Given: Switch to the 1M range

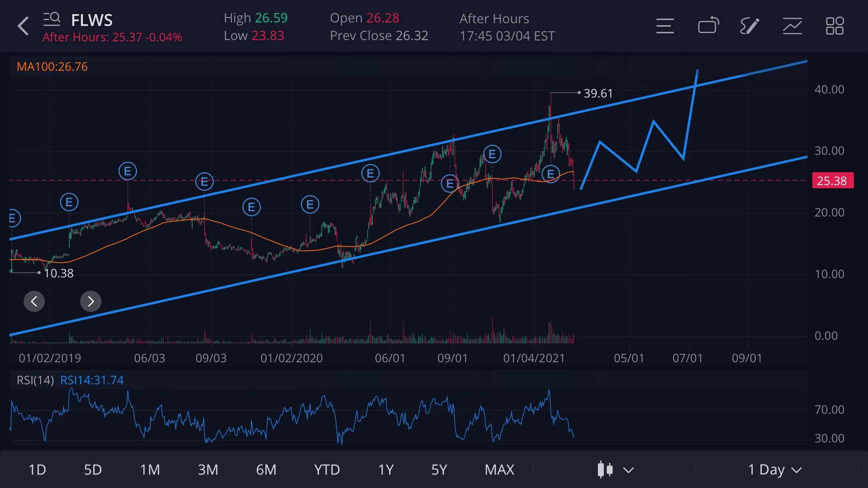Looking at the screenshot, I should [x=150, y=470].
